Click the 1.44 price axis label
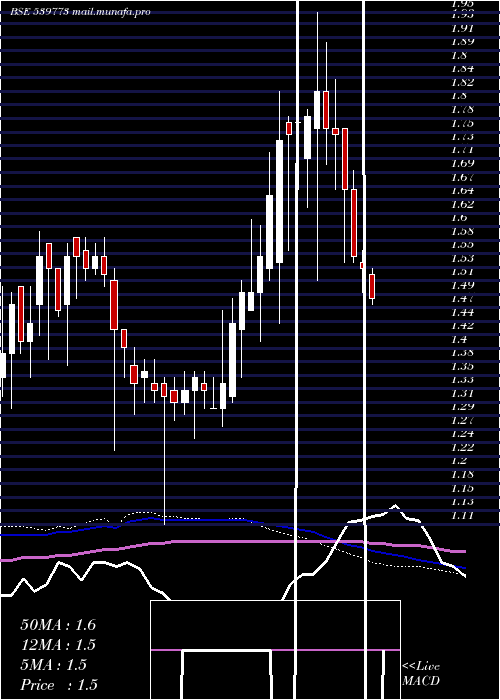500x700 pixels. click(x=462, y=312)
